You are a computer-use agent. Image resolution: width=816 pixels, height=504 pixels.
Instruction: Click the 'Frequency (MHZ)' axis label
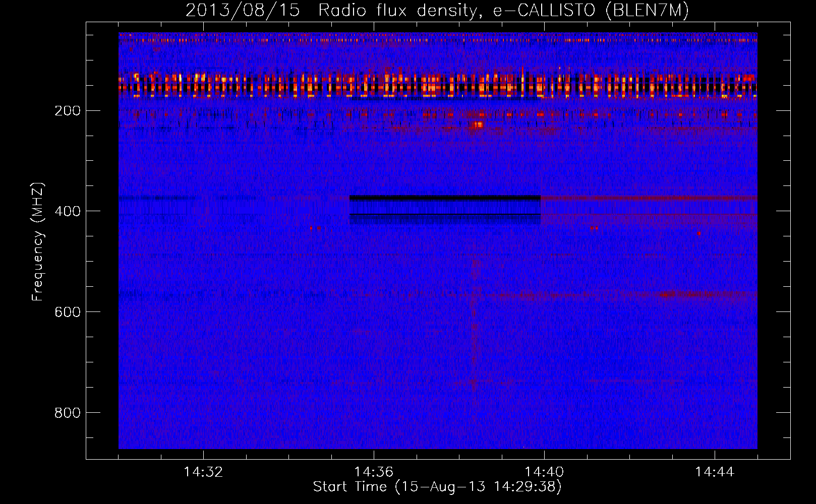[38, 242]
